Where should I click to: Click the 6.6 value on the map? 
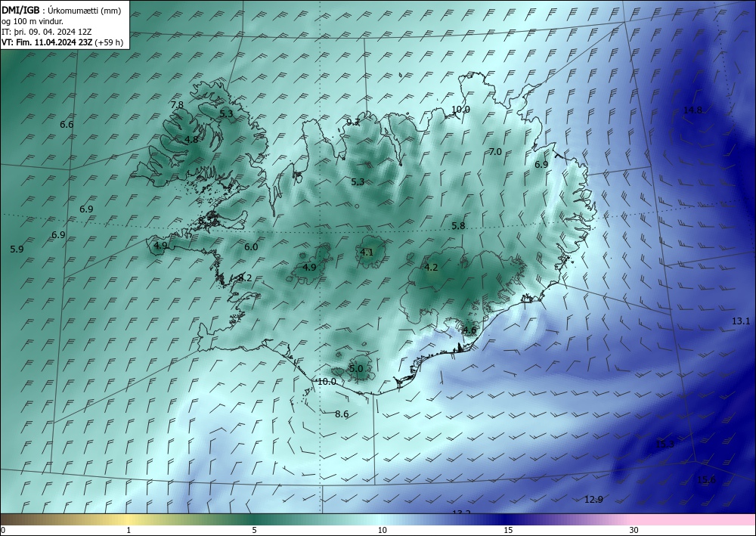click(67, 124)
